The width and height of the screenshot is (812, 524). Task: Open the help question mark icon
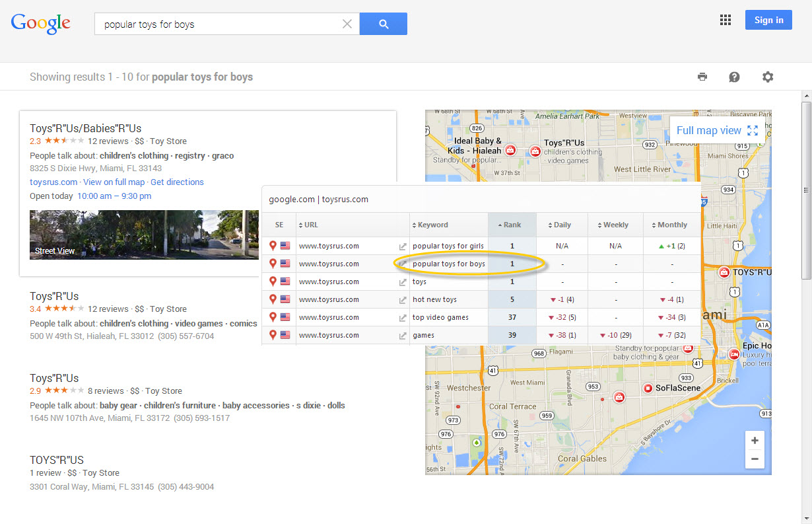(x=734, y=77)
